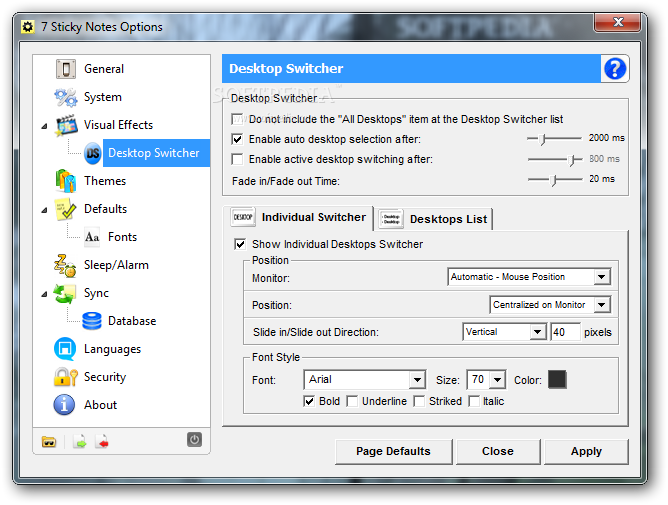Select Languages in the options tree
668x505 pixels.
tap(112, 349)
